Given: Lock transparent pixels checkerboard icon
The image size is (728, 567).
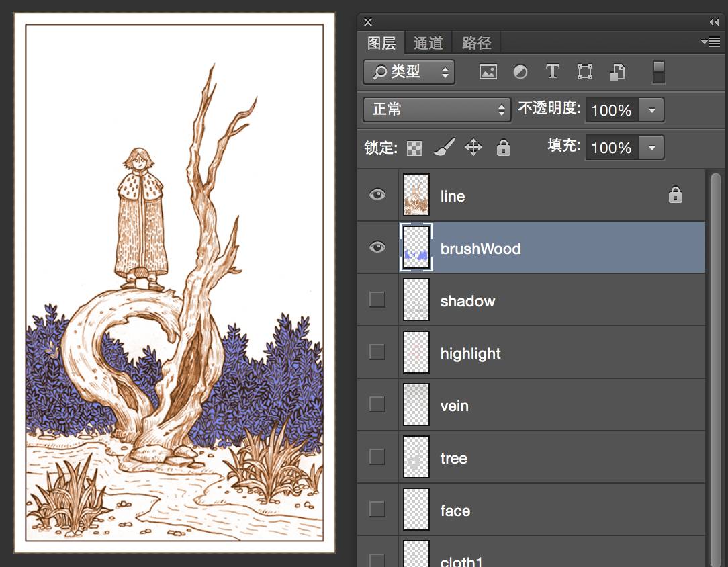Looking at the screenshot, I should pyautogui.click(x=414, y=148).
